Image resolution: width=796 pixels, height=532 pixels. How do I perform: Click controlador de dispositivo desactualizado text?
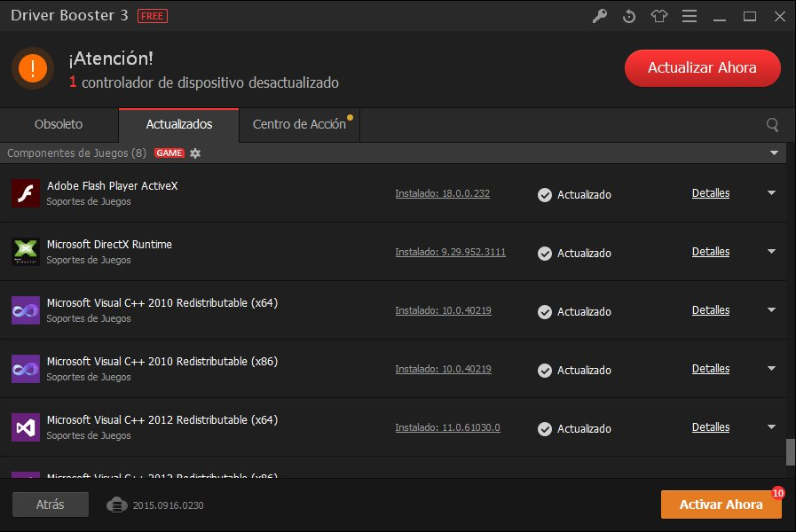point(210,82)
